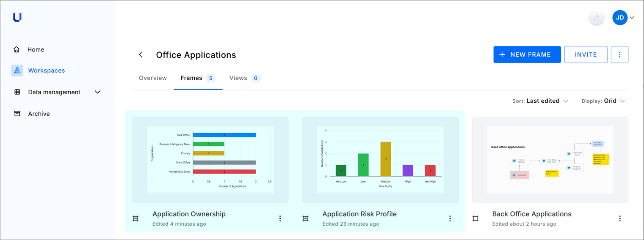Open the Home icon in sidebar
The height and width of the screenshot is (240, 644).
tap(17, 49)
